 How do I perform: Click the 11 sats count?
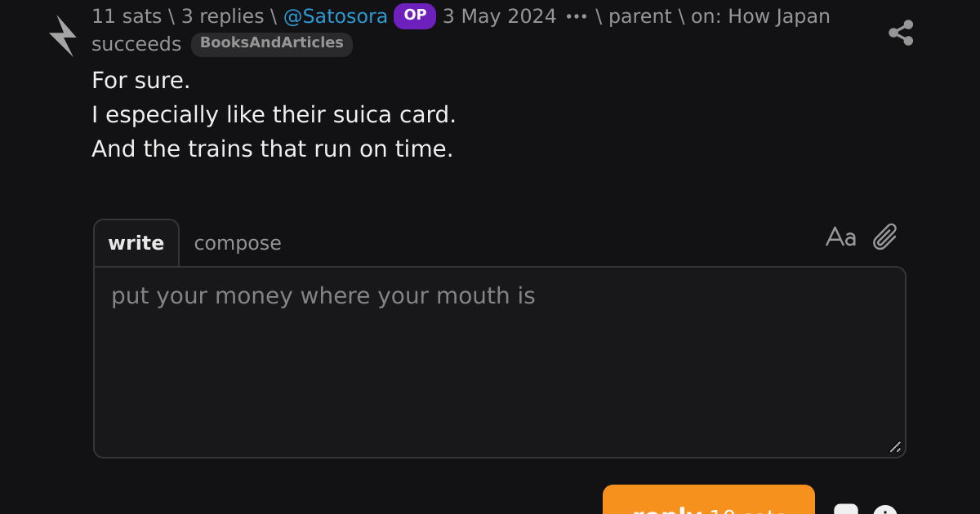click(x=127, y=16)
